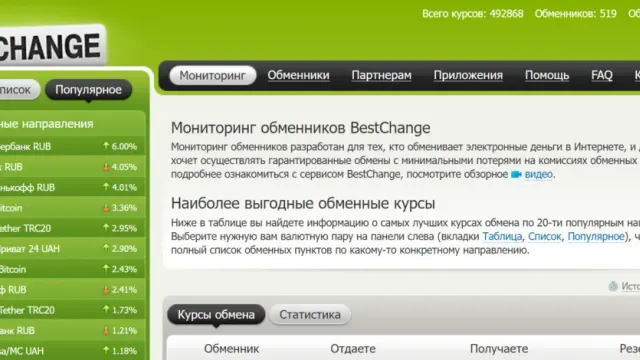Screen dimensions: 640x360
Task: Click the up arrow beside 2.43%
Action: [x=106, y=268]
